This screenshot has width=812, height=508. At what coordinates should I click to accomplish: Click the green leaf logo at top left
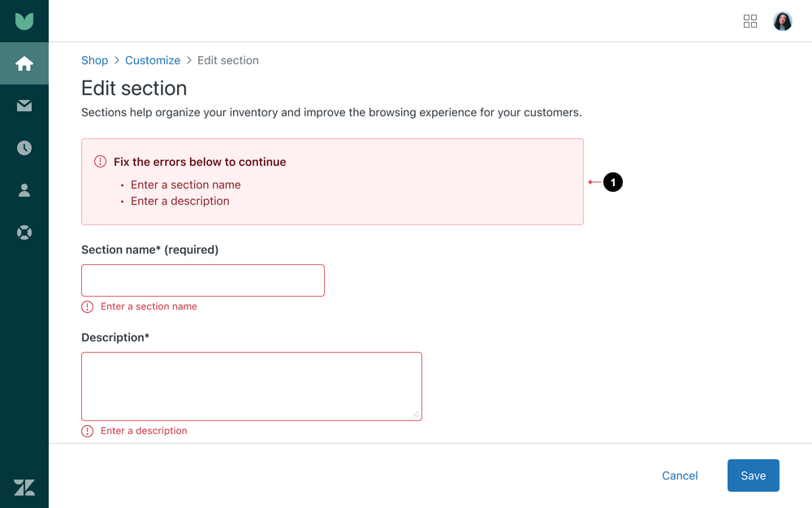24,20
